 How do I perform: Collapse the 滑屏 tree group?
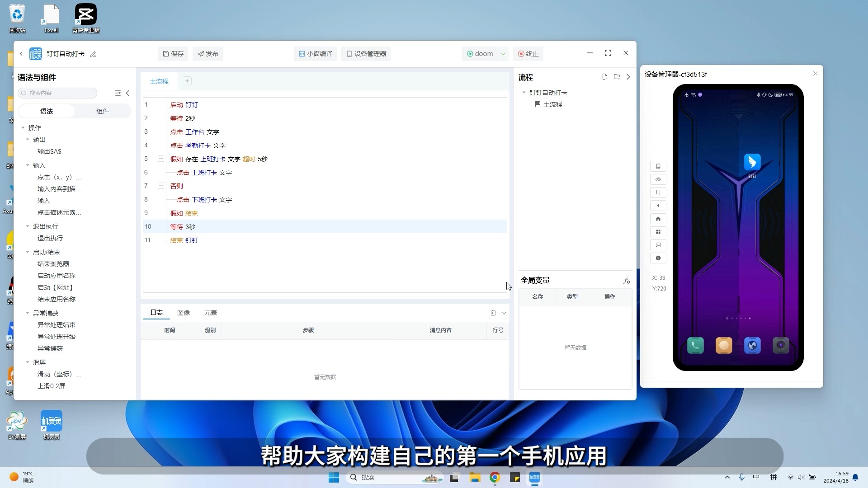pos(28,362)
